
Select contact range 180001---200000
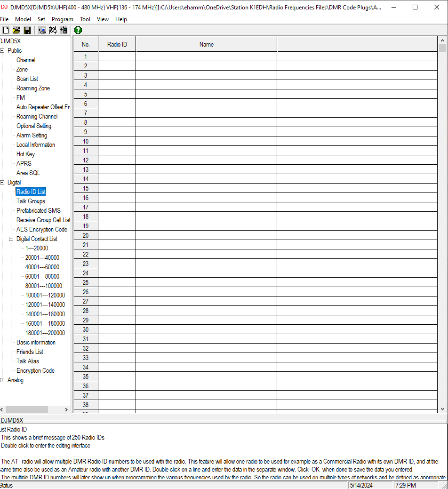point(45,333)
